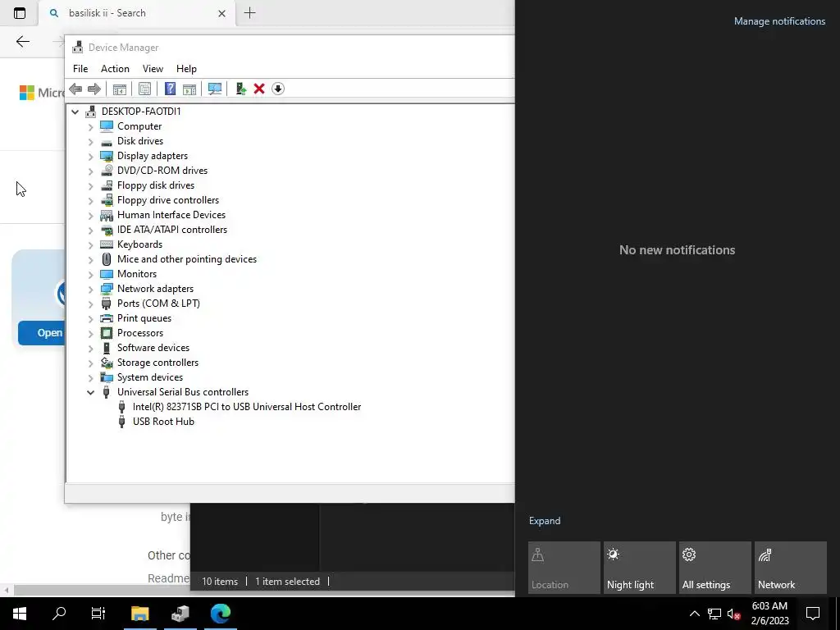Image resolution: width=840 pixels, height=630 pixels.
Task: Click network status tray icon
Action: tap(714, 614)
